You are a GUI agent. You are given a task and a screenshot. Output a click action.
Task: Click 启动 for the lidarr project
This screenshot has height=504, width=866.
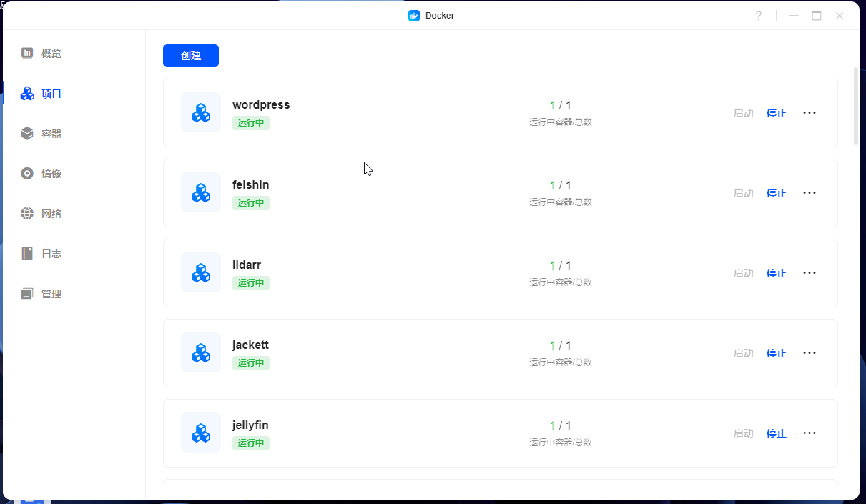[744, 273]
